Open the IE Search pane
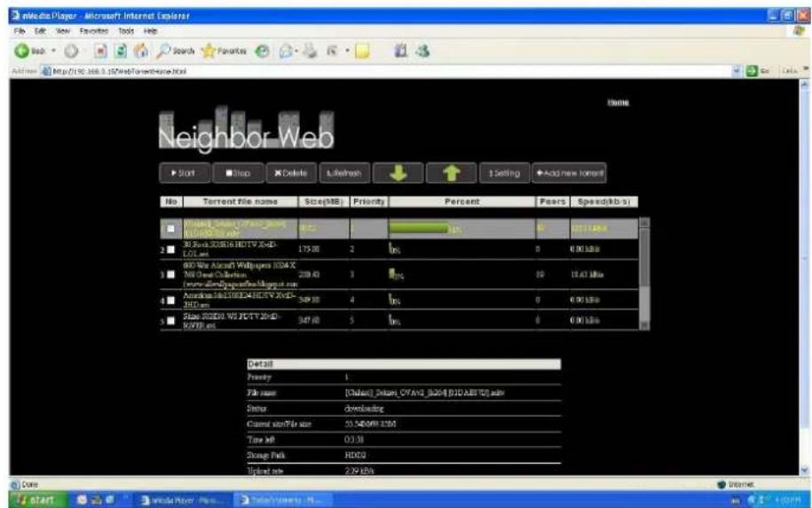The image size is (812, 508). (x=176, y=51)
